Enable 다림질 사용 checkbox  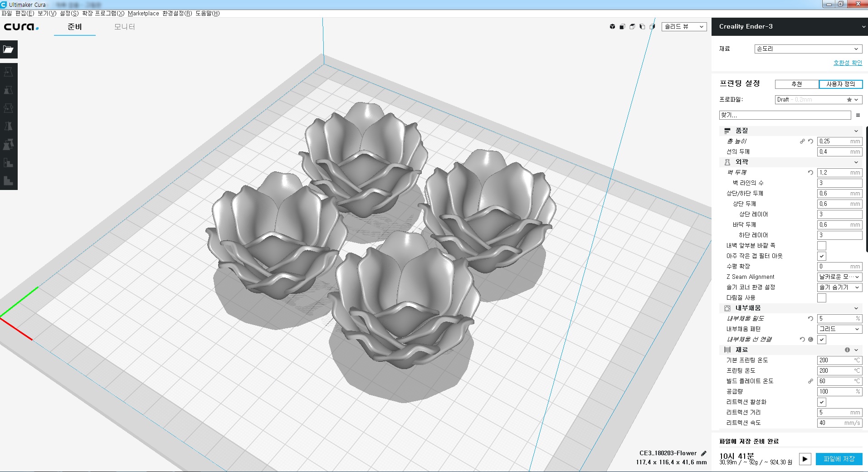(822, 298)
